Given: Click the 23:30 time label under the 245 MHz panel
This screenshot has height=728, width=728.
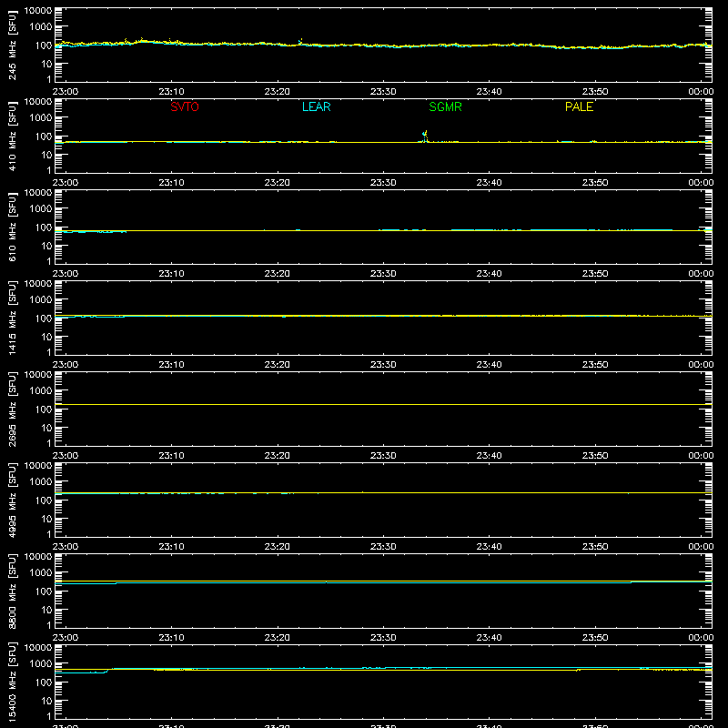Looking at the screenshot, I should [383, 92].
